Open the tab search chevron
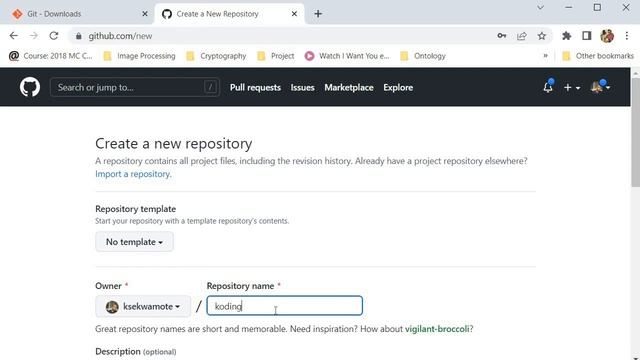 tap(540, 7)
